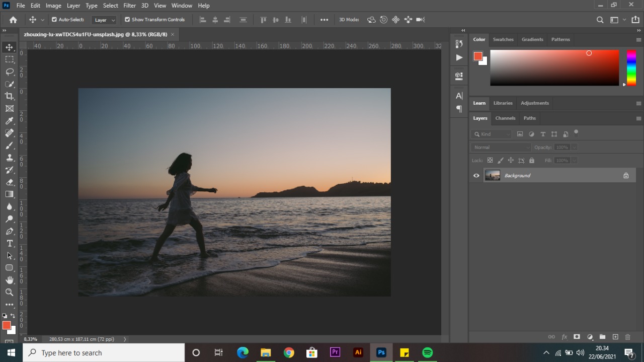
Task: Hide the Background layer
Action: tap(476, 175)
